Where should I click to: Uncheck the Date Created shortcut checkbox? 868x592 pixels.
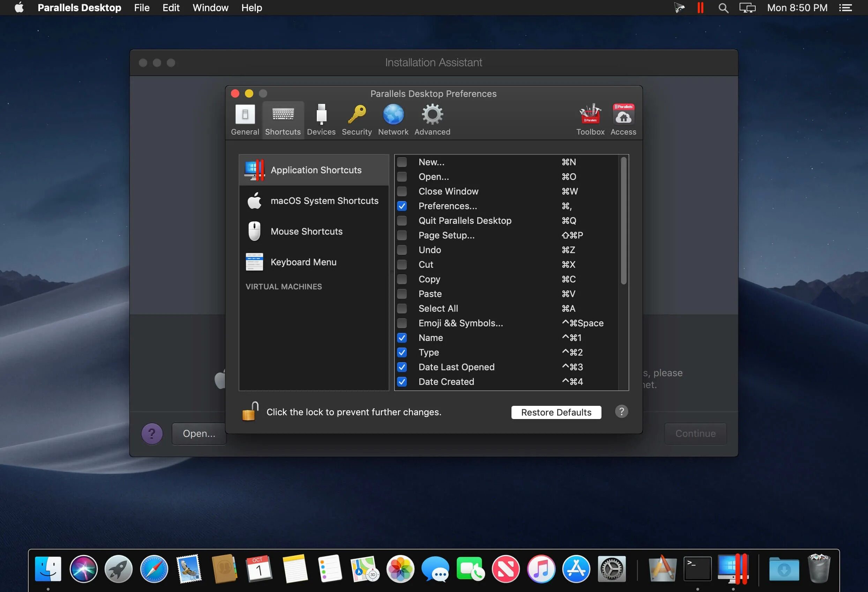(402, 382)
